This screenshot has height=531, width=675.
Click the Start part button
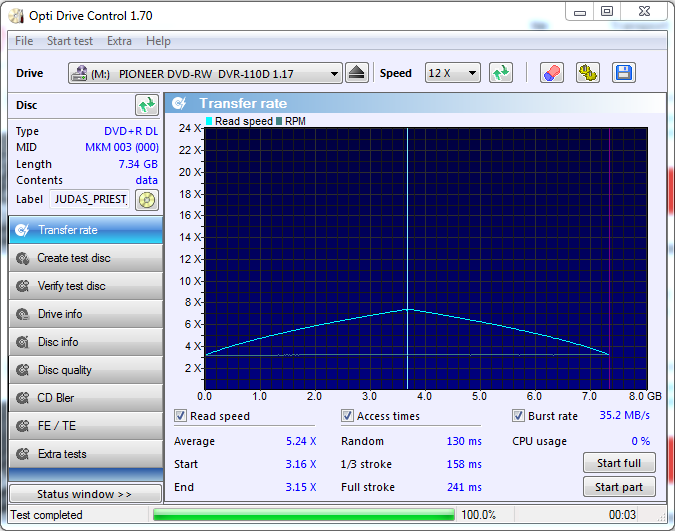[x=619, y=487]
